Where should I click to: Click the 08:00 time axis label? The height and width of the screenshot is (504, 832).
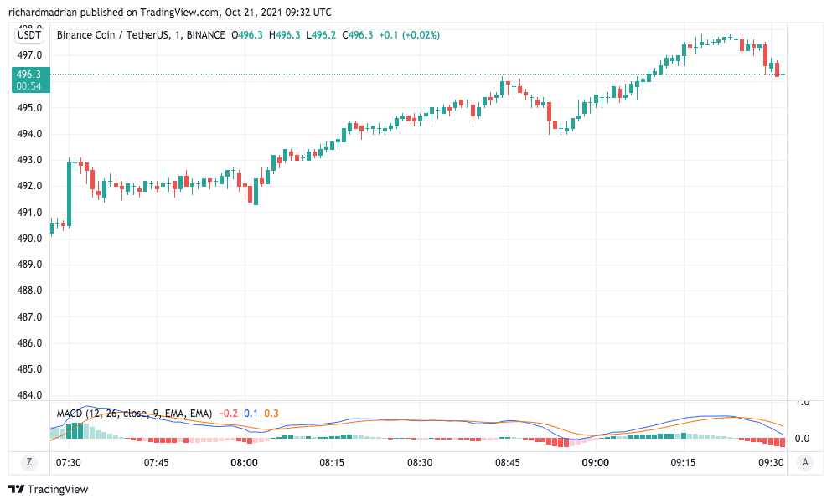[x=244, y=463]
